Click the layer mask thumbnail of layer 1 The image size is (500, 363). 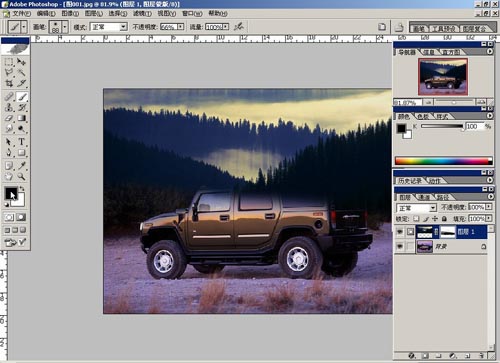click(448, 232)
